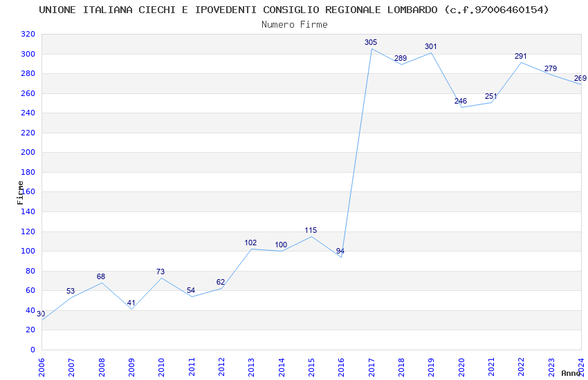The height and width of the screenshot is (380, 588).
Task: Click the x-axis year 2018
Action: point(401,368)
